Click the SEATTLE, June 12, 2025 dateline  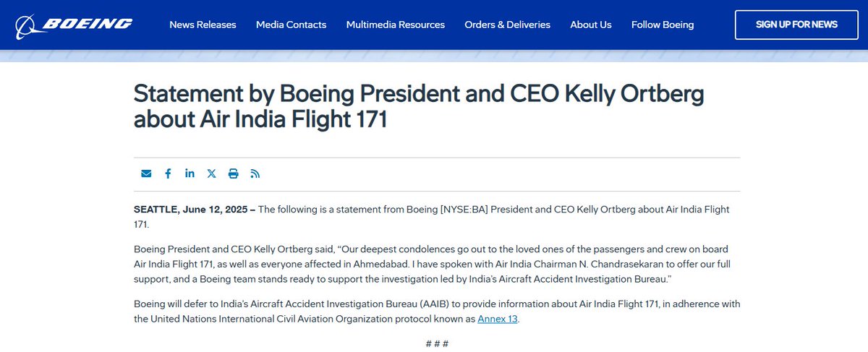(194, 210)
